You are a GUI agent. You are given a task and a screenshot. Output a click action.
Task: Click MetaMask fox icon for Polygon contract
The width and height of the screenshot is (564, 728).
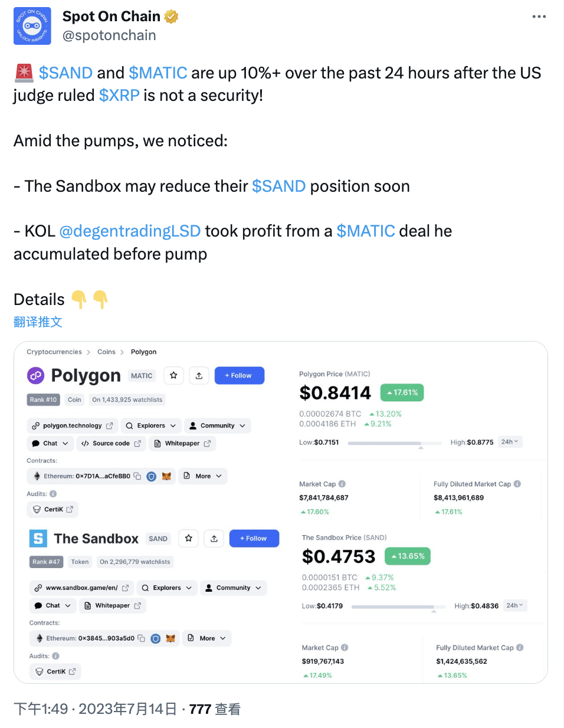point(166,476)
